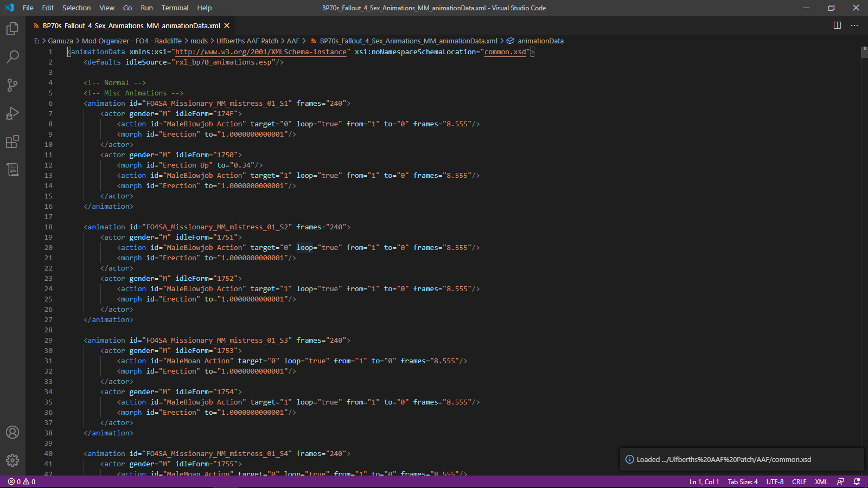Open the Extensions view icon

click(12, 142)
